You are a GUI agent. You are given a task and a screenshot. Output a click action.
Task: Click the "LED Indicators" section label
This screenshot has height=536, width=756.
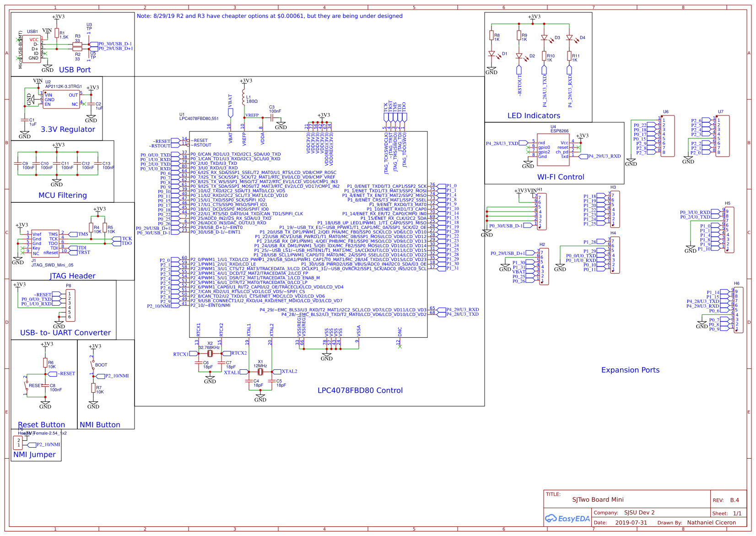pyautogui.click(x=534, y=116)
